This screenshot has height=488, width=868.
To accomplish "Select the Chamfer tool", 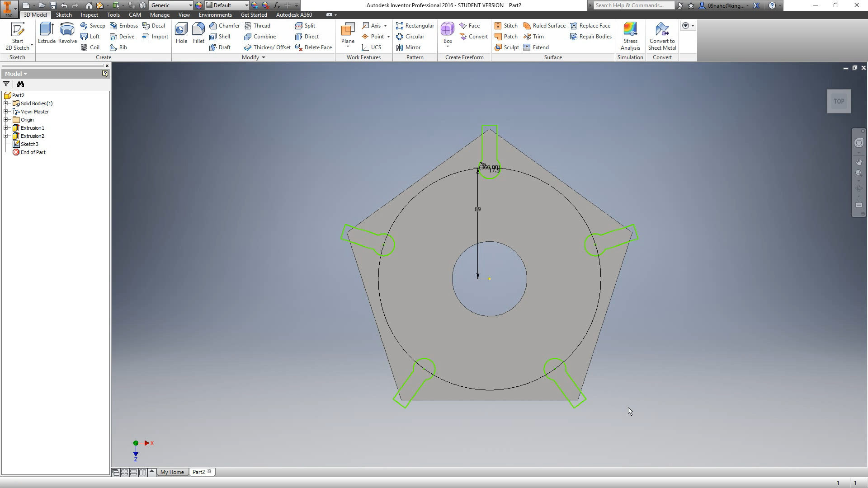I will (225, 26).
